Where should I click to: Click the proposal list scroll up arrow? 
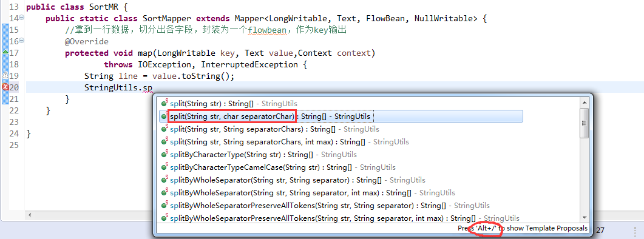pos(585,103)
